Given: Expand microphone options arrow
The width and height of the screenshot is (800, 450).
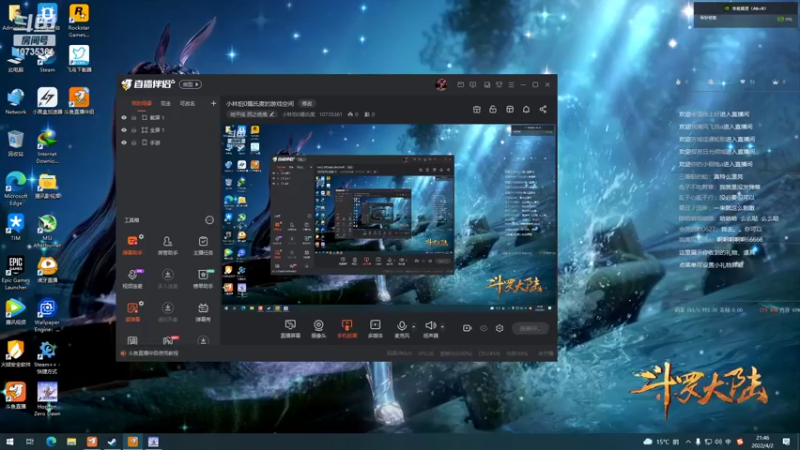Looking at the screenshot, I should (x=413, y=327).
